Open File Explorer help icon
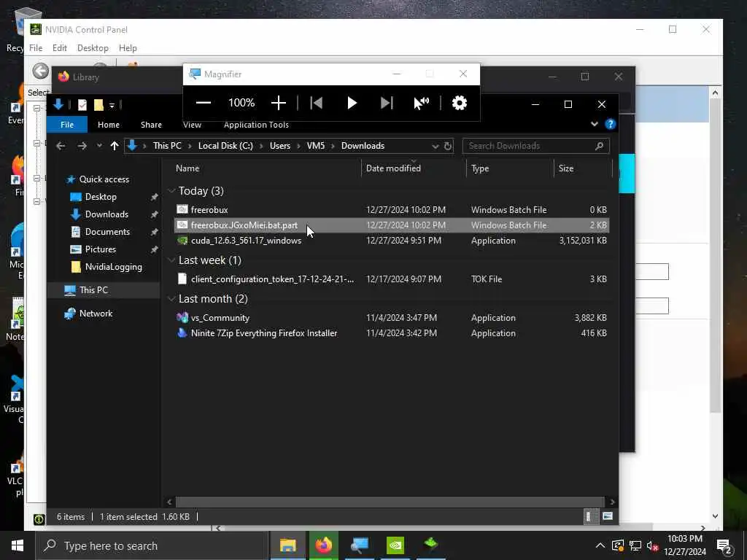This screenshot has width=747, height=560. point(611,124)
